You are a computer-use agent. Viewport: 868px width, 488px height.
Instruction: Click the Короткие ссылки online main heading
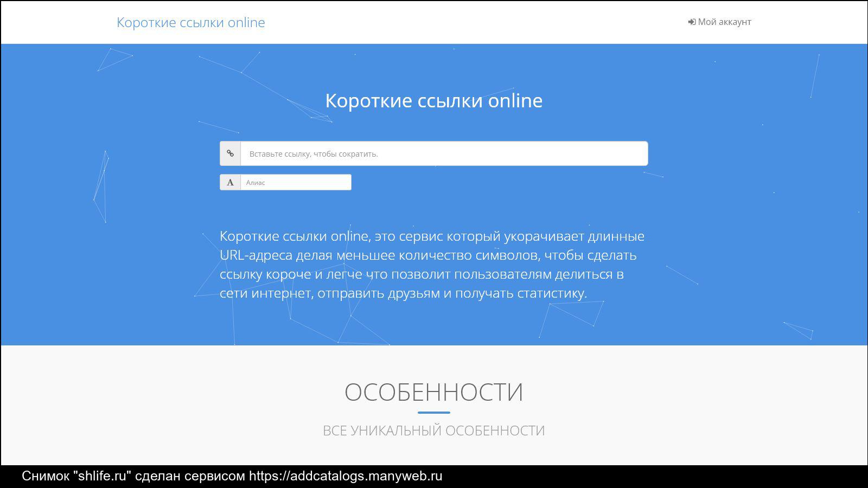434,100
